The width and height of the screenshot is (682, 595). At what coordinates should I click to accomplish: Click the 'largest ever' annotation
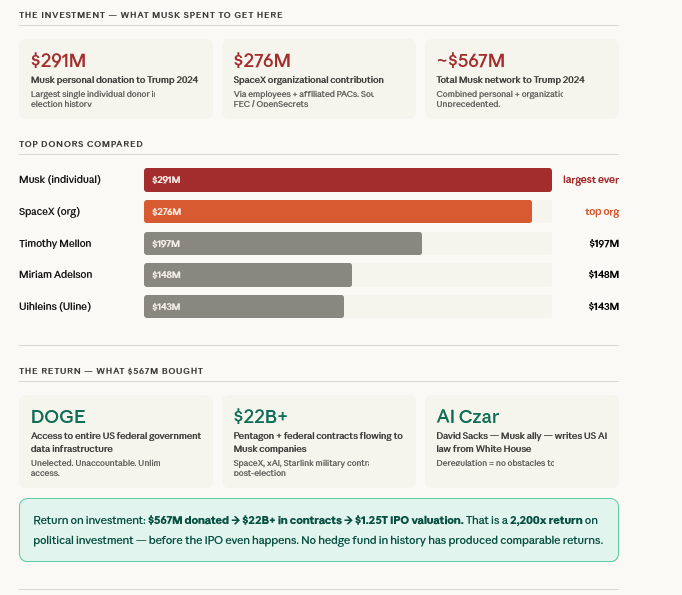(591, 180)
